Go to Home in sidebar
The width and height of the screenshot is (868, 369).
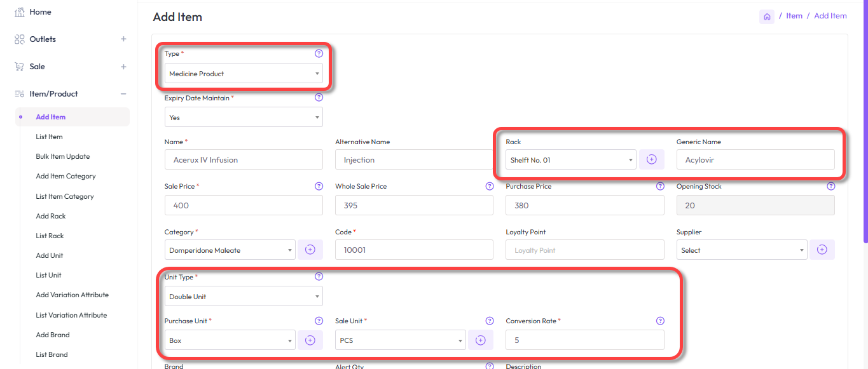point(40,12)
